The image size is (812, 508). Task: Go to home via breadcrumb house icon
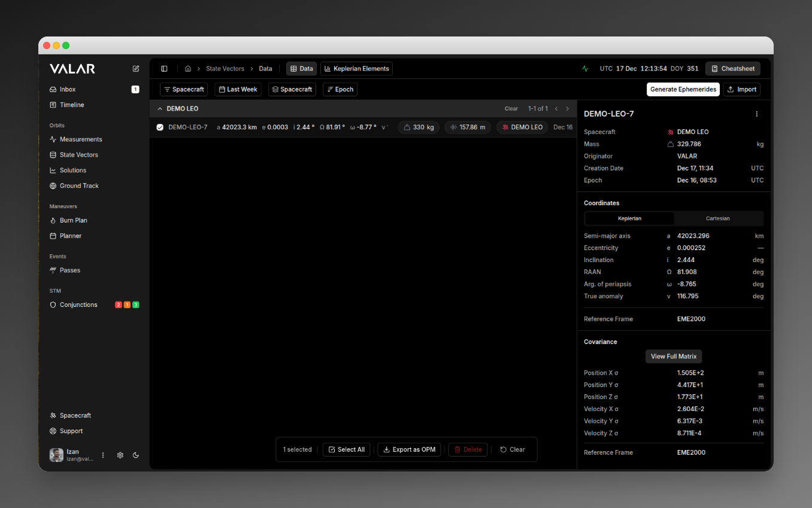point(188,69)
